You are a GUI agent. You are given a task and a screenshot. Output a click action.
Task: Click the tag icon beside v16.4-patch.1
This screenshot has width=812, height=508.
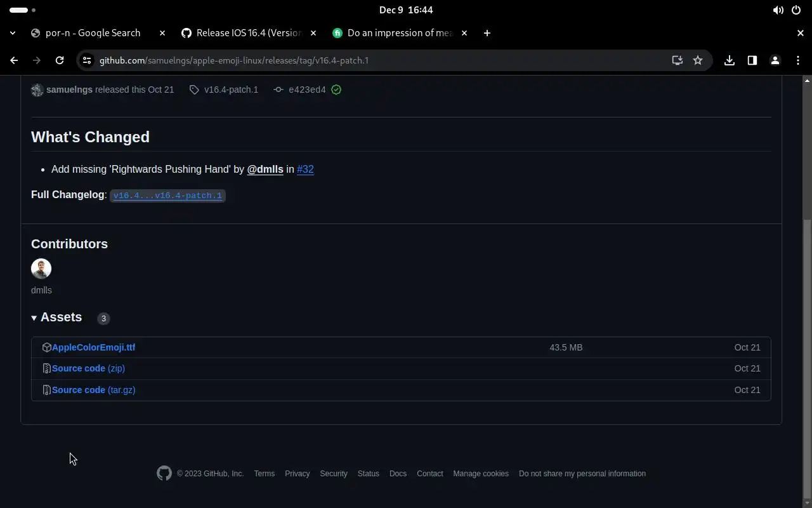click(194, 90)
